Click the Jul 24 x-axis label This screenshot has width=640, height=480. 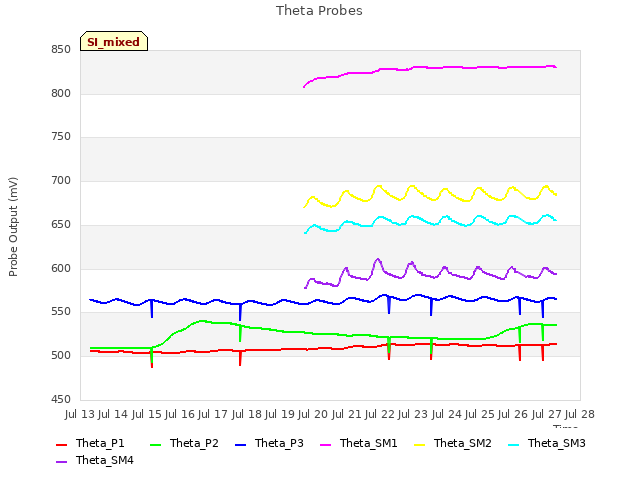coord(447,414)
